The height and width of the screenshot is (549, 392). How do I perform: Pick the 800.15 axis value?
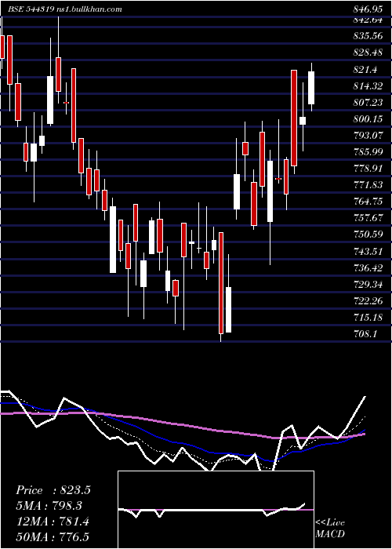click(368, 119)
